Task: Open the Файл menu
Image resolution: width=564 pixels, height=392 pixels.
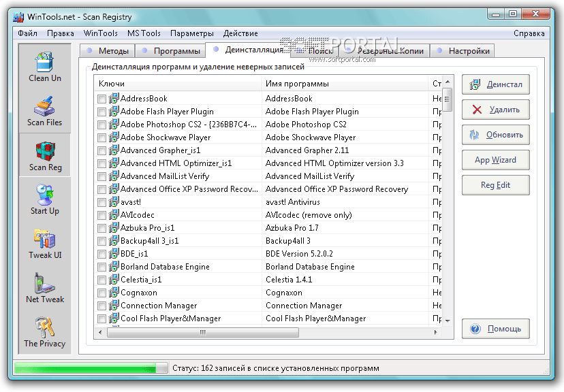Action: (27, 33)
